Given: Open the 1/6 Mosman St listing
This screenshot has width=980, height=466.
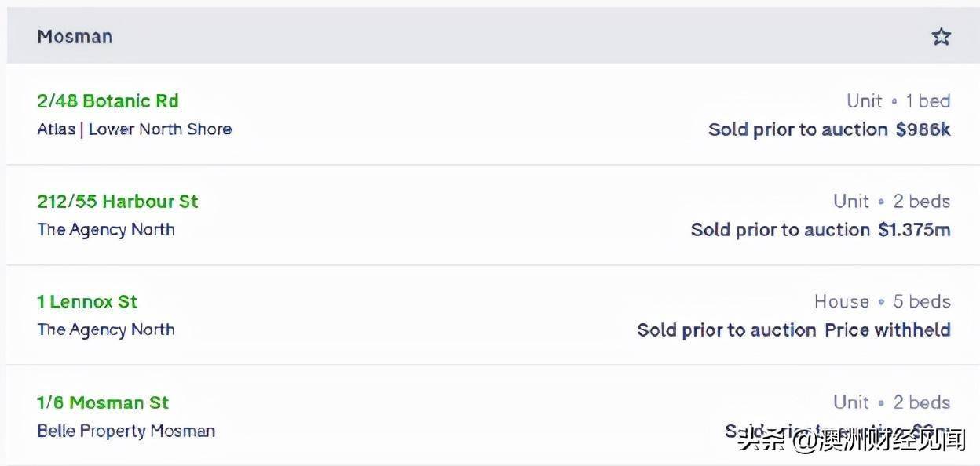Looking at the screenshot, I should 103,402.
